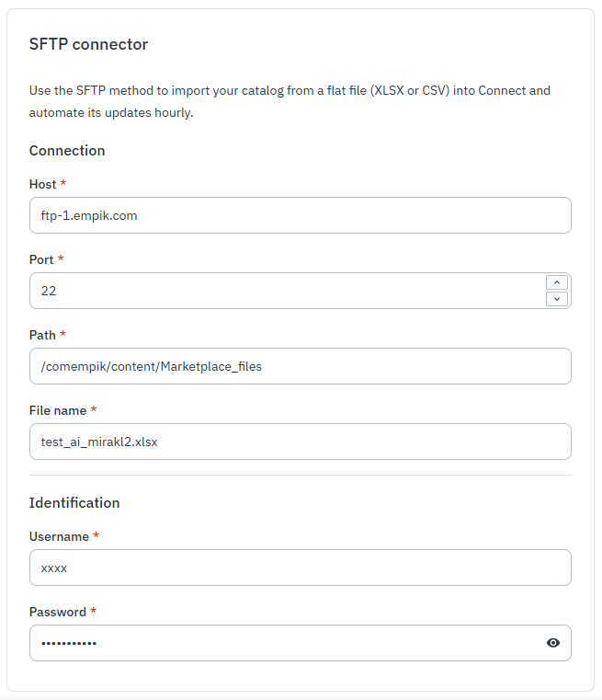The height and width of the screenshot is (700, 602).
Task: Click the Username label
Action: (59, 536)
